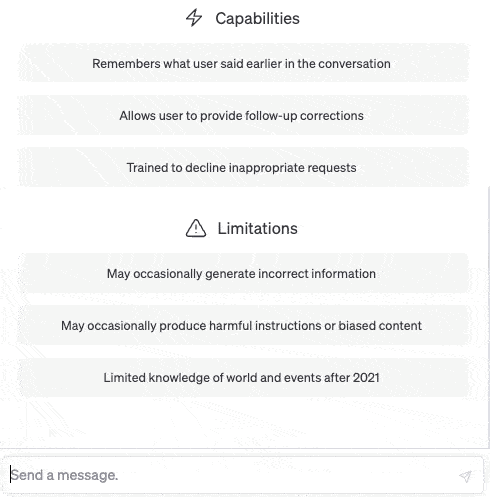The width and height of the screenshot is (490, 498).
Task: Choose 'Allows user to provide follow-up corrections'
Action: (243, 115)
